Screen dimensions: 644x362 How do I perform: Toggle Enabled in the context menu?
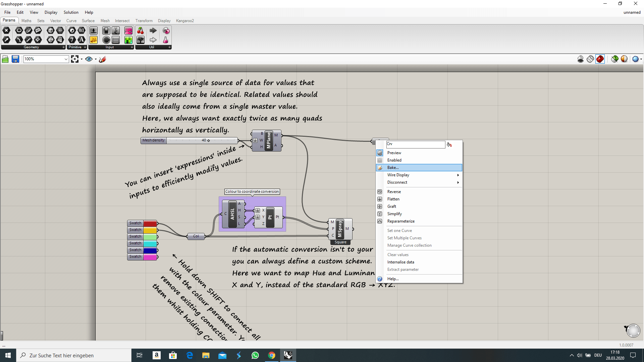[394, 160]
